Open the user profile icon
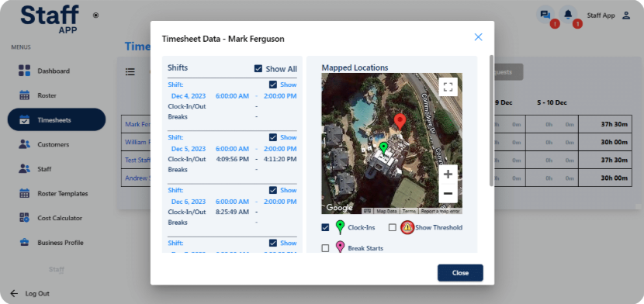The height and width of the screenshot is (304, 644). pos(626,16)
